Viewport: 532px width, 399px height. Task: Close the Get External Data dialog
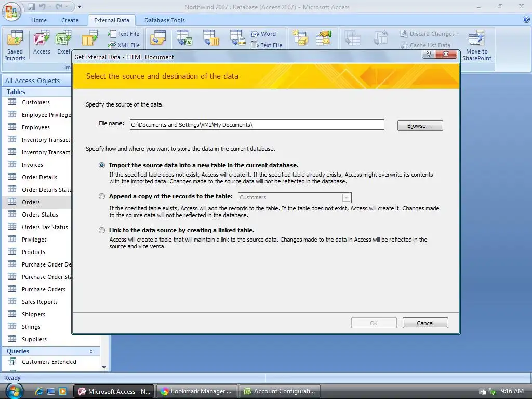pyautogui.click(x=446, y=54)
